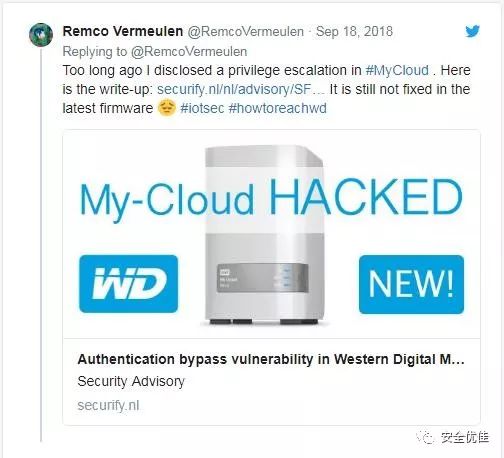
Task: Follow the securify.nl/nl/advisory/SF… link
Action: tap(241, 89)
